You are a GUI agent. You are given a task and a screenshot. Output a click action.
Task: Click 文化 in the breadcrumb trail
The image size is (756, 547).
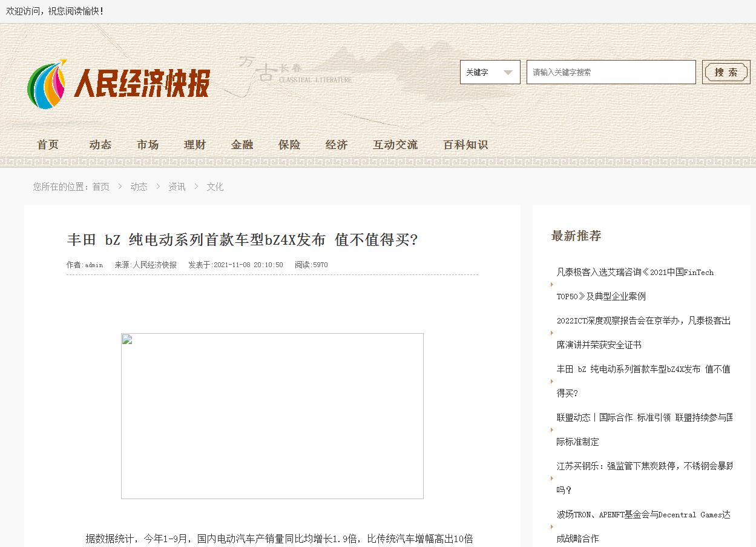coord(215,187)
